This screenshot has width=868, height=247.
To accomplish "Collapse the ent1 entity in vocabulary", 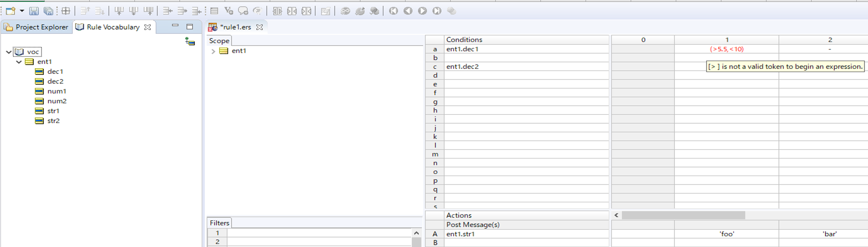I will pos(19,62).
